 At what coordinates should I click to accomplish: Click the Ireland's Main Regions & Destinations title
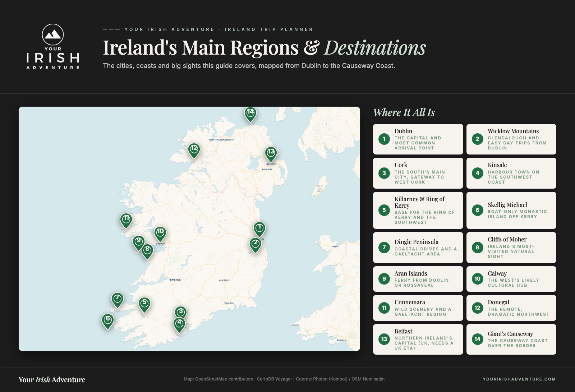tap(264, 47)
